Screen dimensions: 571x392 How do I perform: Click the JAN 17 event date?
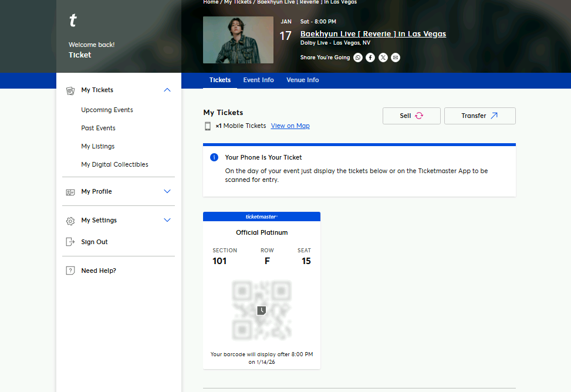click(x=286, y=31)
